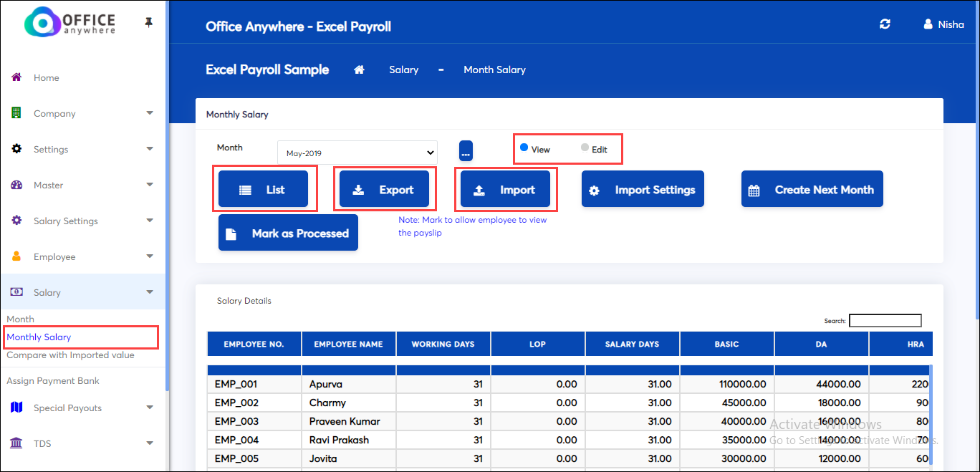This screenshot has width=980, height=472.
Task: Click the home breadcrumb icon
Action: tap(360, 69)
